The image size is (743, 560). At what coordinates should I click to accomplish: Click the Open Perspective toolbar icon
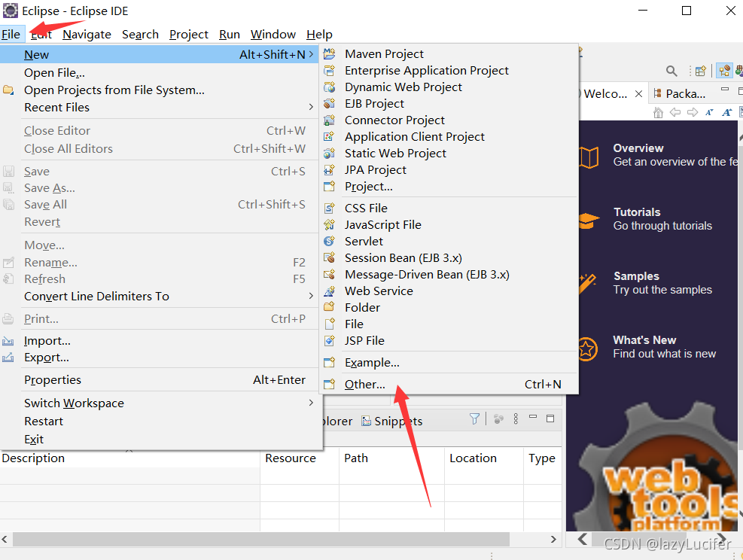click(701, 71)
